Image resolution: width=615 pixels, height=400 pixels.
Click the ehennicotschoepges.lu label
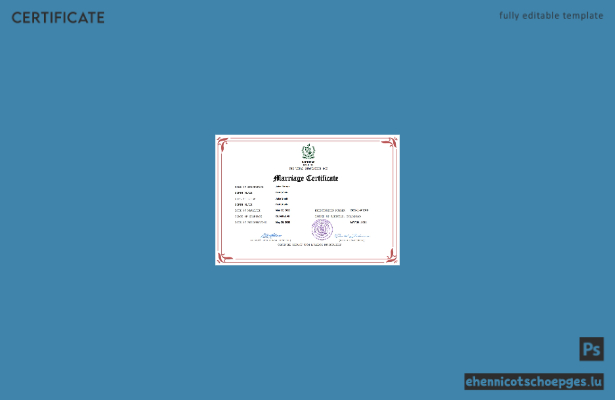(x=534, y=382)
